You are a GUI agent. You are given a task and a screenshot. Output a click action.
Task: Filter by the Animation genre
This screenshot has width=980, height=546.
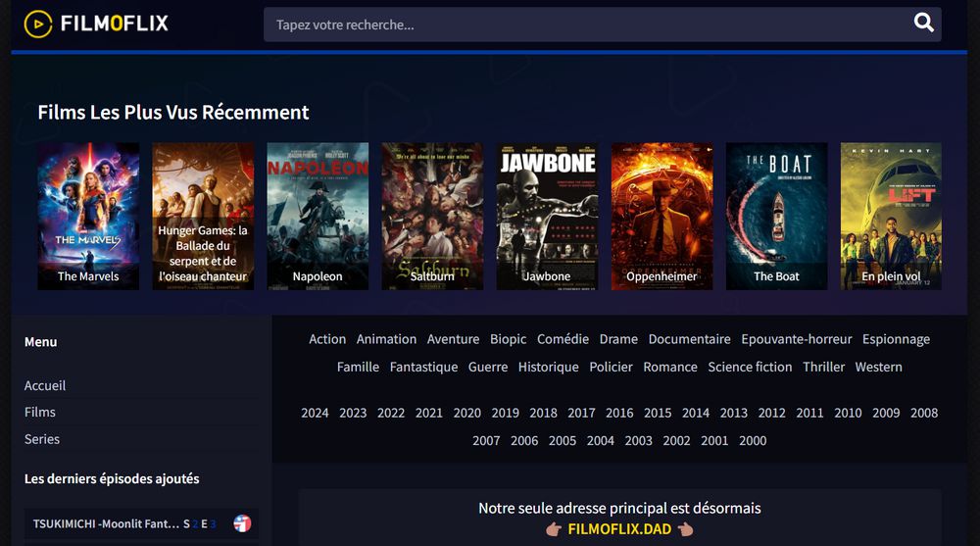386,339
